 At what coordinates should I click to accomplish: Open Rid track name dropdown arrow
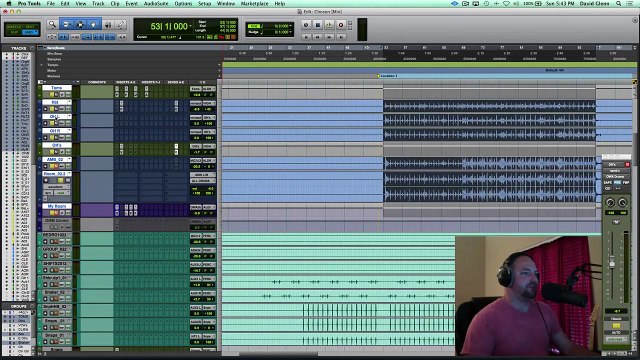[x=70, y=102]
